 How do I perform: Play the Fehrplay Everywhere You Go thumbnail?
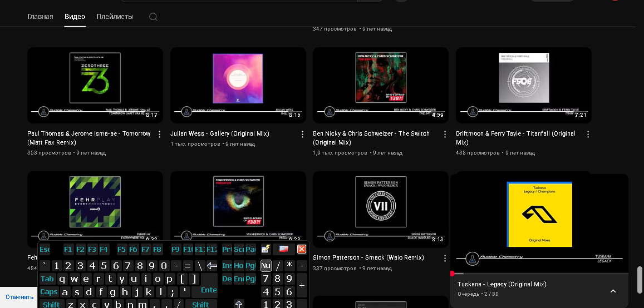[x=95, y=205]
